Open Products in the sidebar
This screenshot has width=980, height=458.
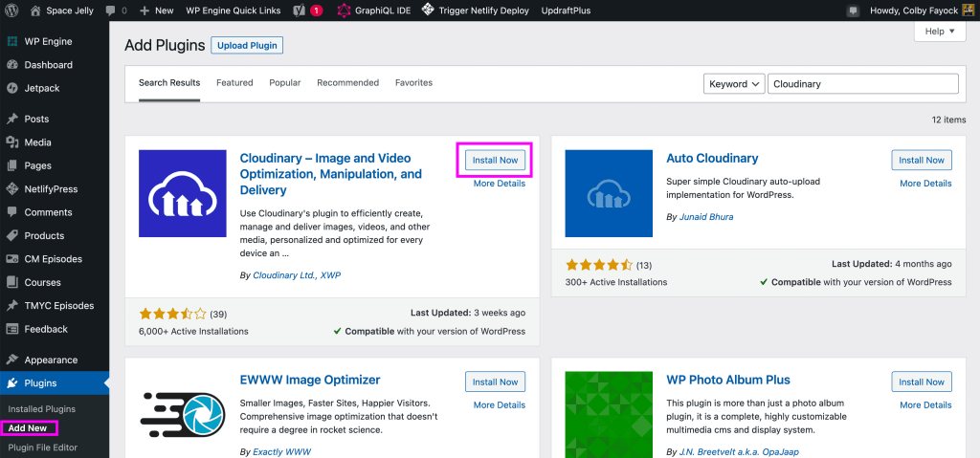[x=44, y=235]
